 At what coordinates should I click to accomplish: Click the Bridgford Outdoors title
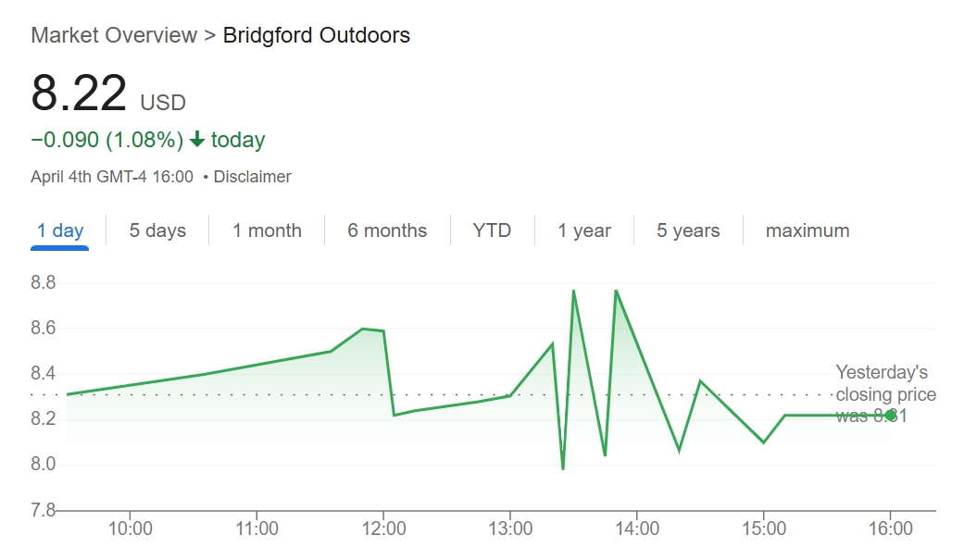pyautogui.click(x=317, y=35)
